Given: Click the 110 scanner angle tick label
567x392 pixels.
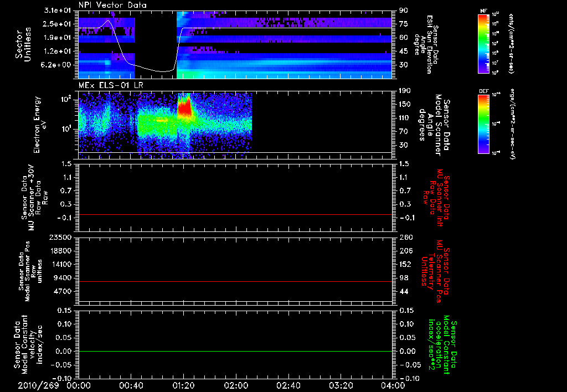Looking at the screenshot, I should coord(405,118).
